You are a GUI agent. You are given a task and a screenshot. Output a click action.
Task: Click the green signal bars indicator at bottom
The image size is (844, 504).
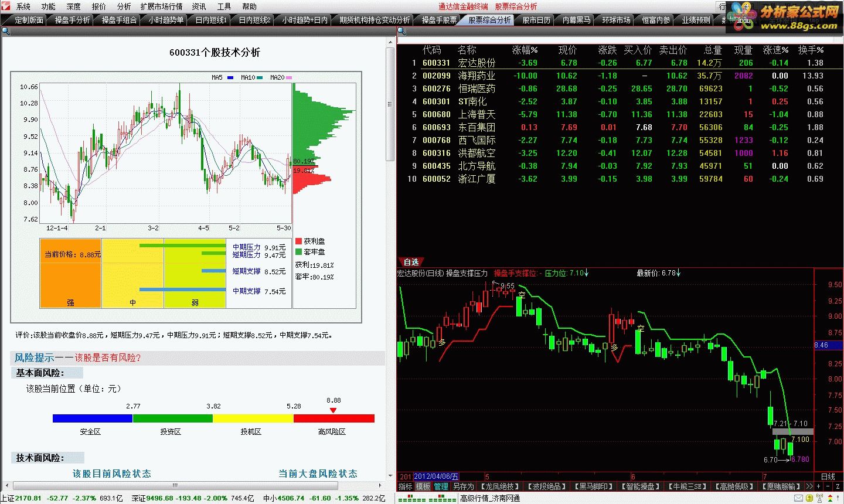click(x=428, y=499)
